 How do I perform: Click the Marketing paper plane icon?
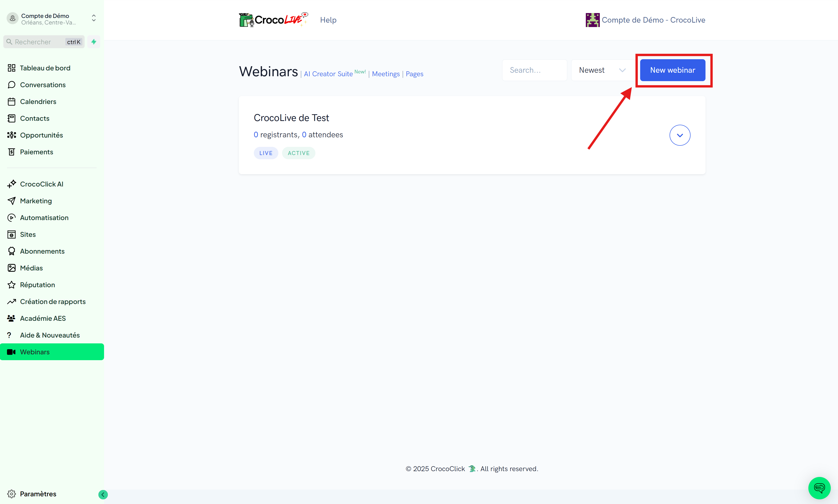click(12, 201)
